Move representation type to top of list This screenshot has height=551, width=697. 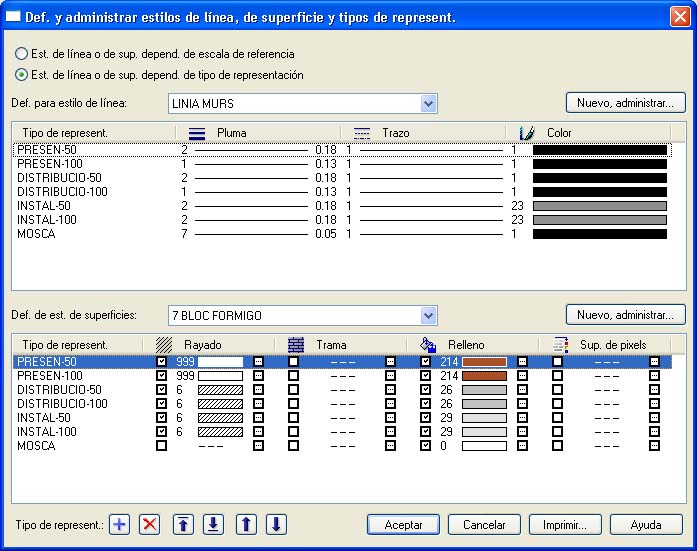pos(183,525)
